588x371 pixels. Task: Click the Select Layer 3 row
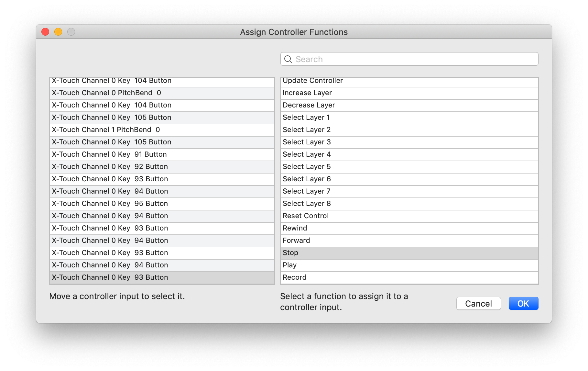pos(409,142)
